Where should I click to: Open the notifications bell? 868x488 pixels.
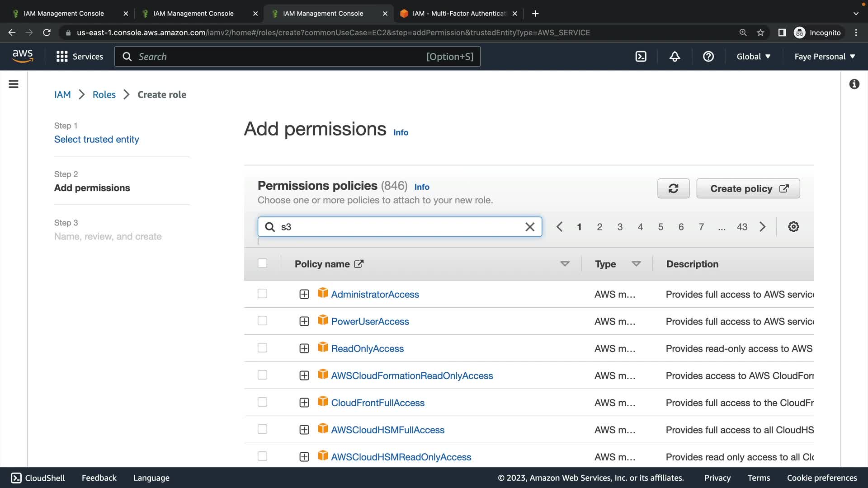coord(675,56)
